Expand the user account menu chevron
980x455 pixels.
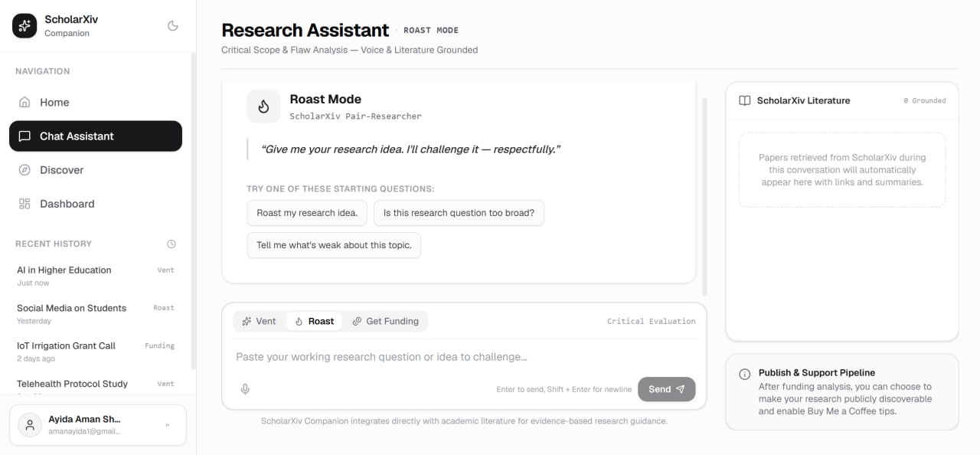point(168,425)
